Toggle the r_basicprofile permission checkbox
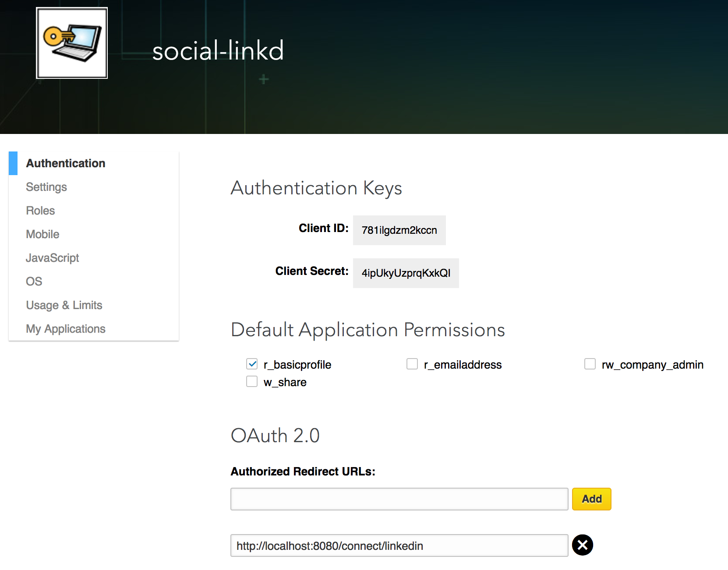Viewport: 728px width, 570px height. pos(252,364)
